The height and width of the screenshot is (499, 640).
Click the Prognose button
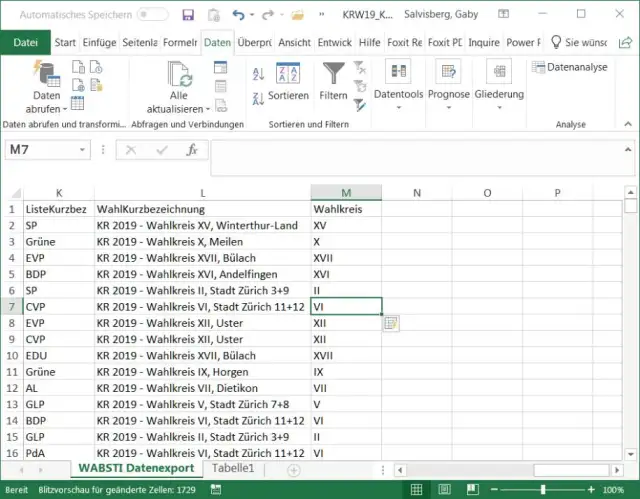click(x=447, y=80)
